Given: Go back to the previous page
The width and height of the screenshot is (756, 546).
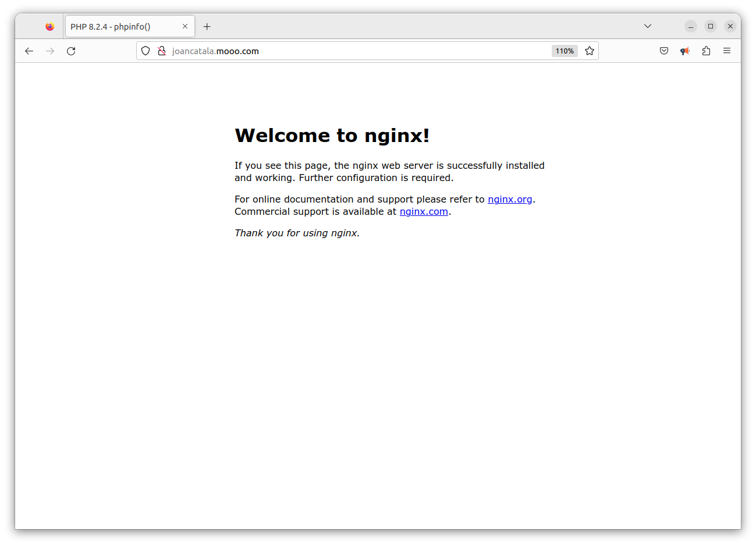Looking at the screenshot, I should tap(29, 51).
